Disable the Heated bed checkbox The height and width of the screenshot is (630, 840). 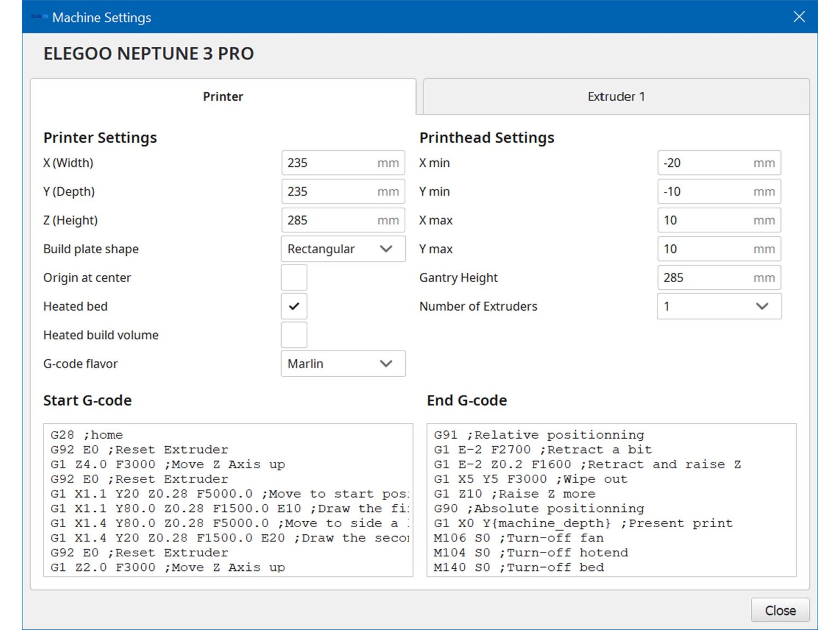point(294,306)
